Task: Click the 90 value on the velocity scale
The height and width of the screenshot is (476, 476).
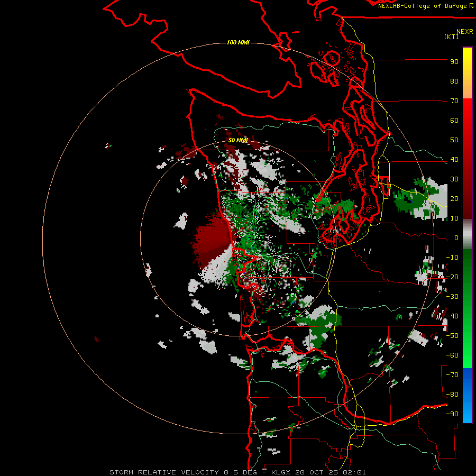Action: pyautogui.click(x=454, y=62)
